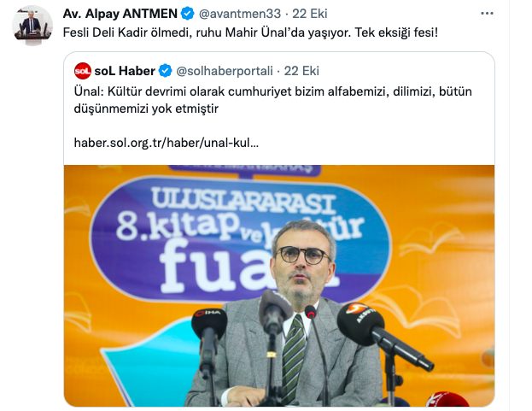View the press conference photo of the man
The image size is (532, 411).
coord(279,285)
